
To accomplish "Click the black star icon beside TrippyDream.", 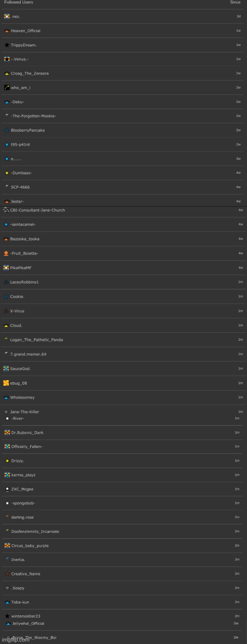I will click(6, 45).
